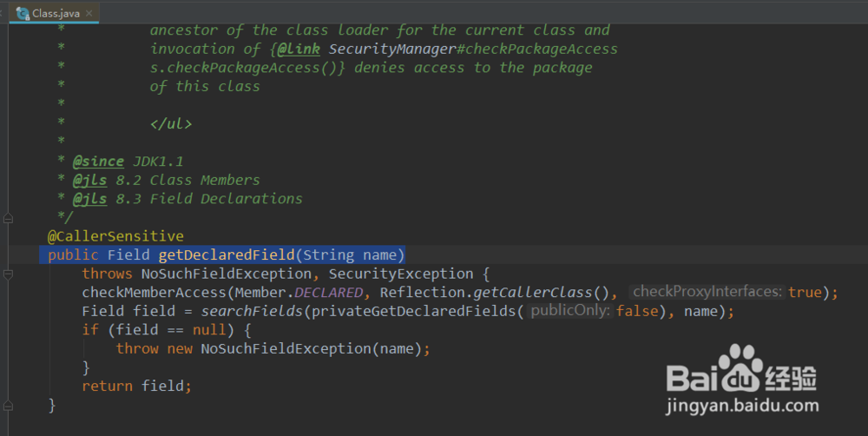
Task: Click the publicOnly parameter hint
Action: (569, 311)
